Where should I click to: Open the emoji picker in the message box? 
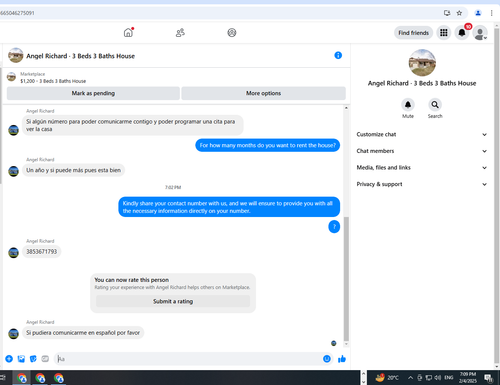(327, 359)
